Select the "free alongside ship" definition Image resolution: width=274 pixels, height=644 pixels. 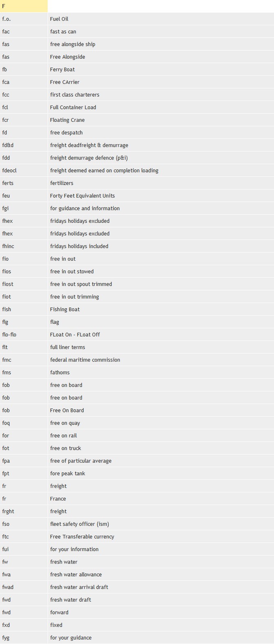click(73, 44)
